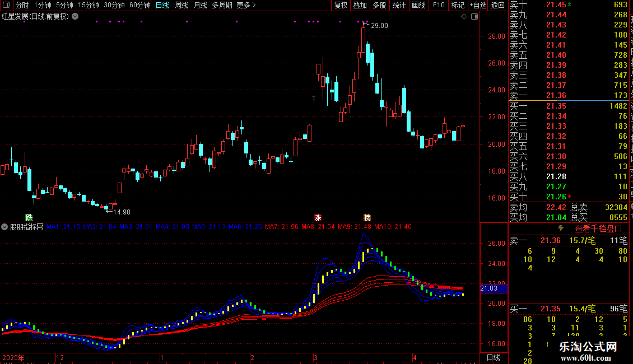Click the T marker on the chart
The height and width of the screenshot is (364, 633).
[314, 99]
